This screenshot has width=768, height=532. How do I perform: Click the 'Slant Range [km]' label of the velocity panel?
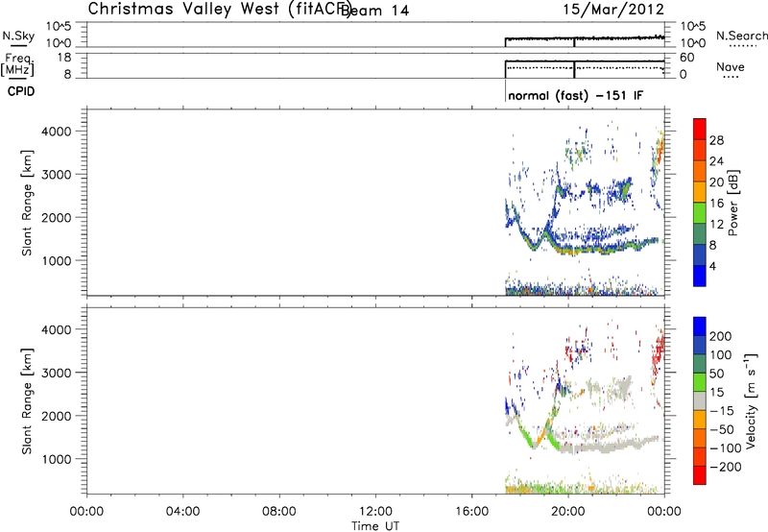click(x=27, y=401)
